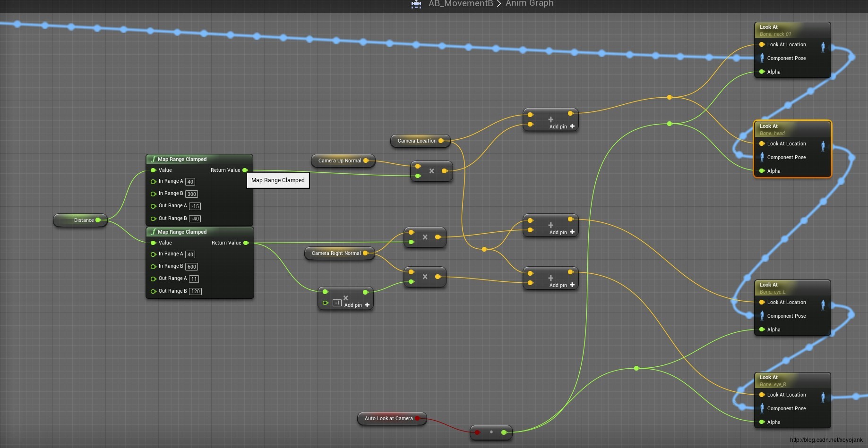Viewport: 868px width, 448px height.
Task: Click output pose pin of neck_01 Look At node
Action: click(x=823, y=47)
